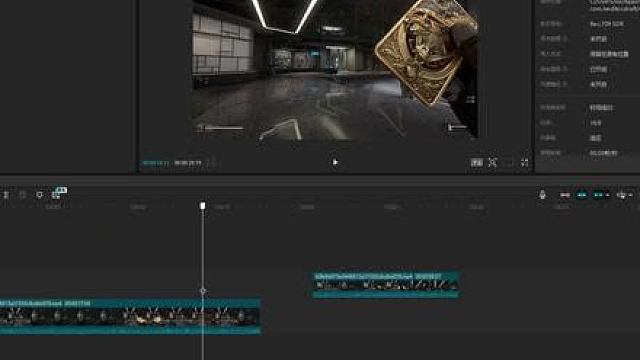Screen dimensions: 640x360
Task: Click the white total duration timecode
Action: point(188,163)
